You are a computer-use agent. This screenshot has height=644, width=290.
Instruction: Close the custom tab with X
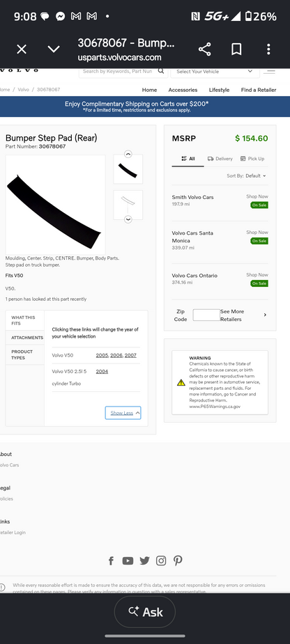point(22,49)
